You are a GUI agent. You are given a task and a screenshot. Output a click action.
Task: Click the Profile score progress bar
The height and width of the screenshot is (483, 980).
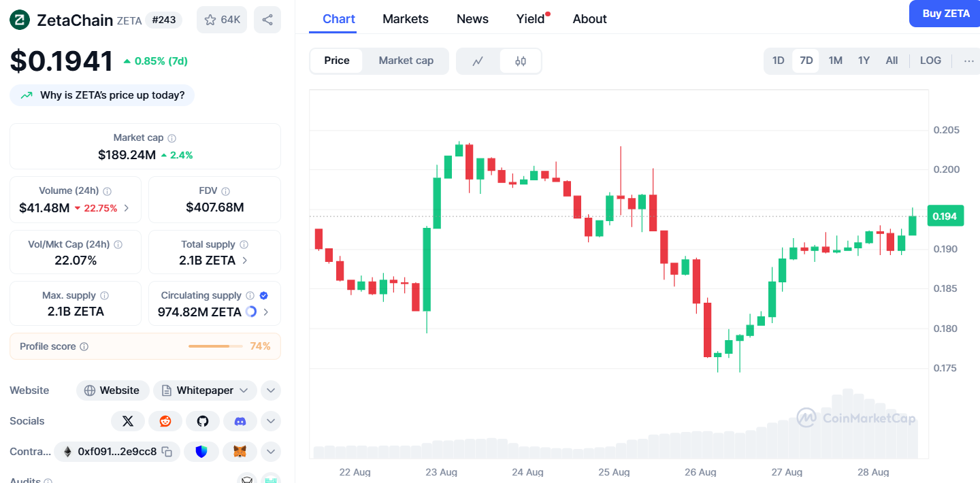coord(215,346)
